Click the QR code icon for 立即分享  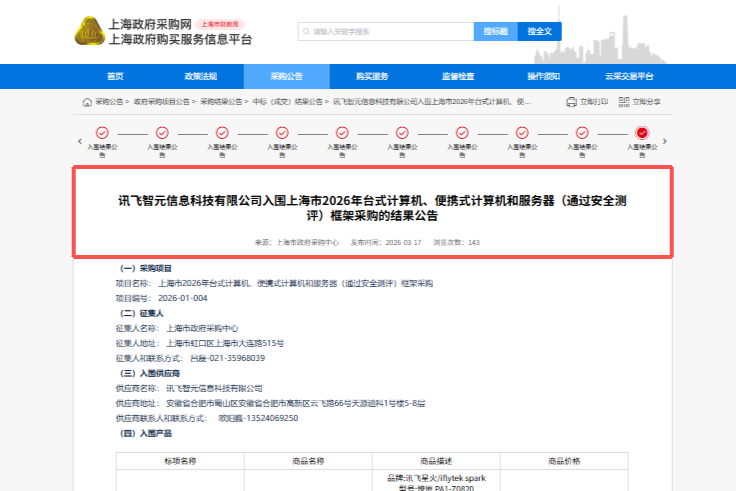pyautogui.click(x=624, y=102)
